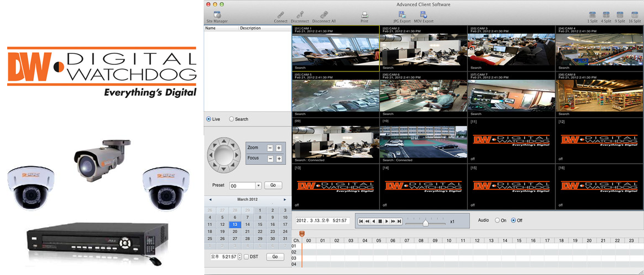
Task: Click the reverse play button
Action: (x=374, y=221)
